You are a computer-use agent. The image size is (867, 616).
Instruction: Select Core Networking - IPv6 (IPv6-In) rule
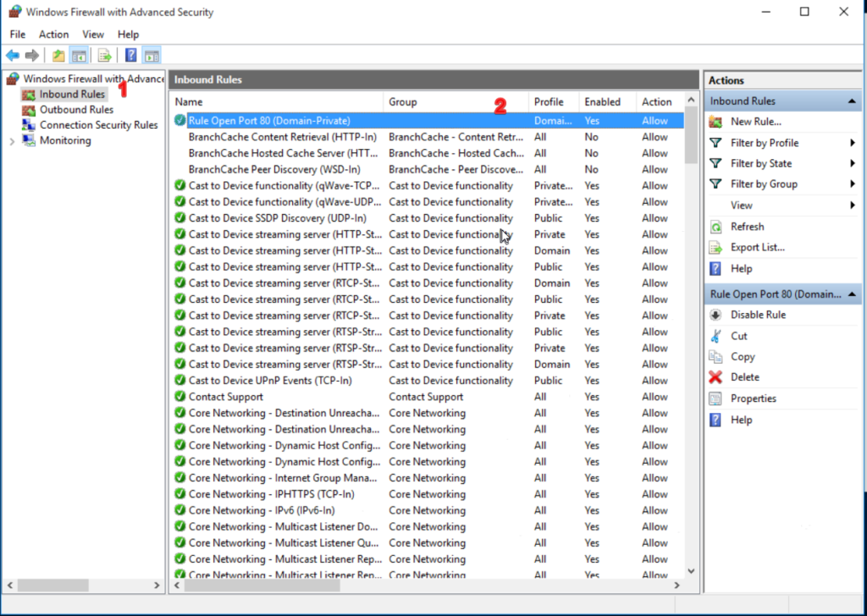pos(428,510)
